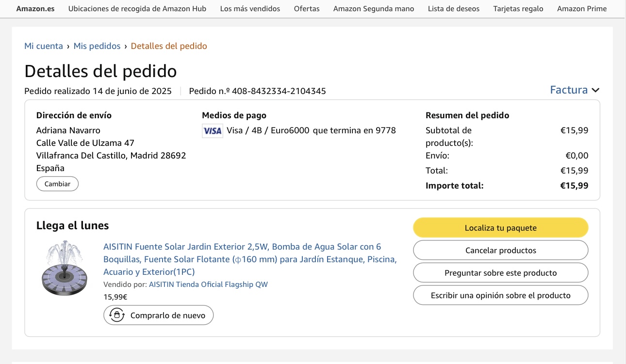Viewport: 626px width, 364px height.
Task: Click the buy-again cart icon
Action: coord(116,316)
